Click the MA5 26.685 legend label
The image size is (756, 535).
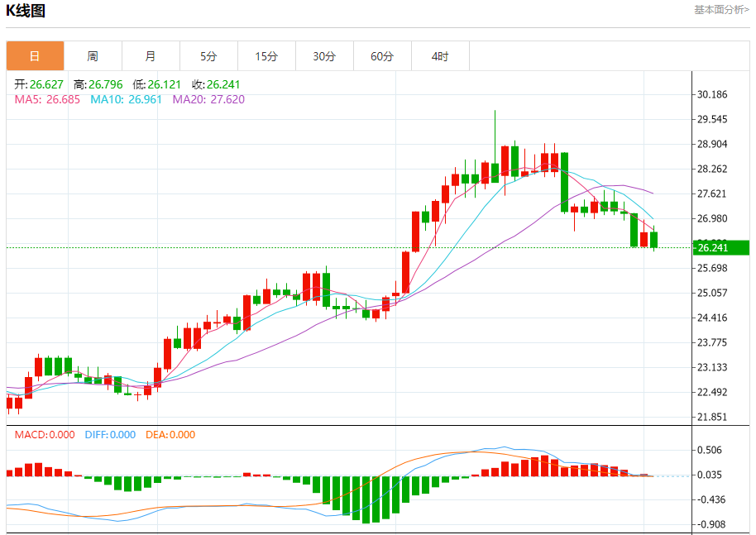[47, 99]
